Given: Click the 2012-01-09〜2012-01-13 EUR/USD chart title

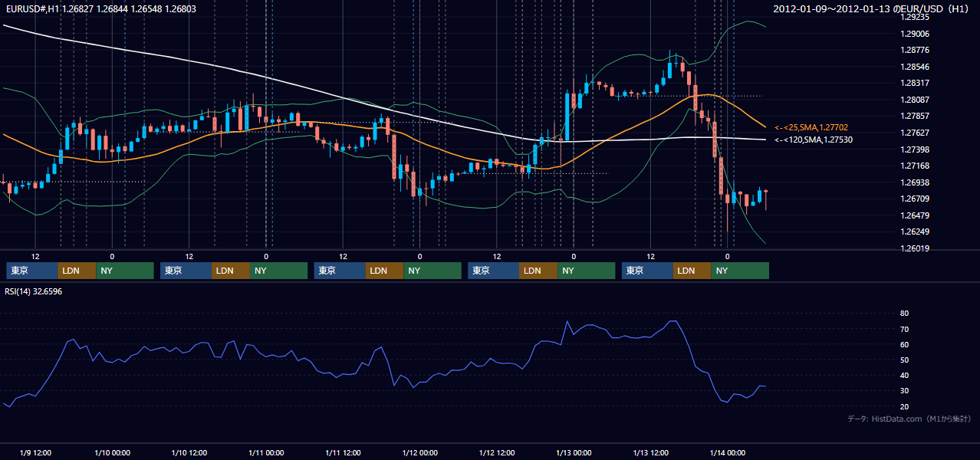Looking at the screenshot, I should (x=872, y=9).
